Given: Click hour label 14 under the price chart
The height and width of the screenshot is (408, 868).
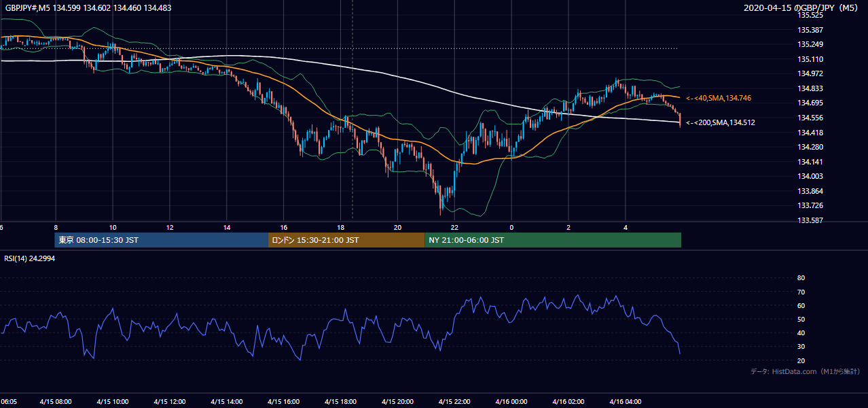Looking at the screenshot, I should 227,228.
